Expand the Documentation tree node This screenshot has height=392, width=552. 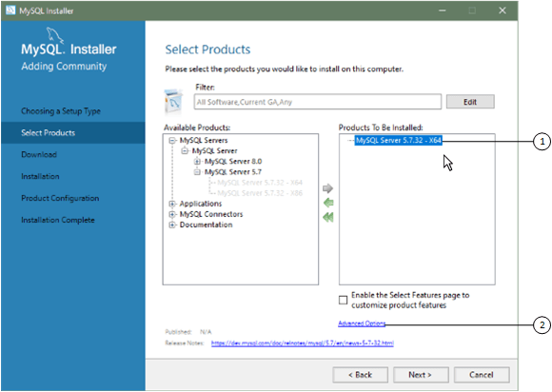click(x=172, y=225)
